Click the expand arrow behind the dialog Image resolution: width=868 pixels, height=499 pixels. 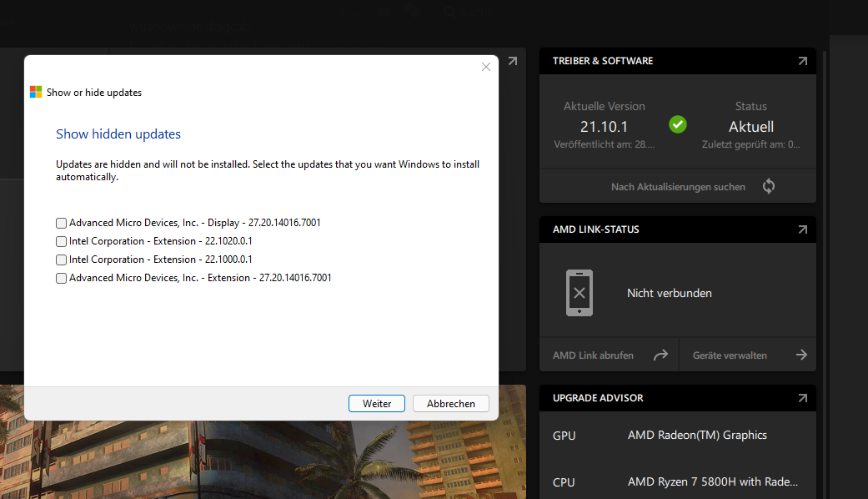513,61
